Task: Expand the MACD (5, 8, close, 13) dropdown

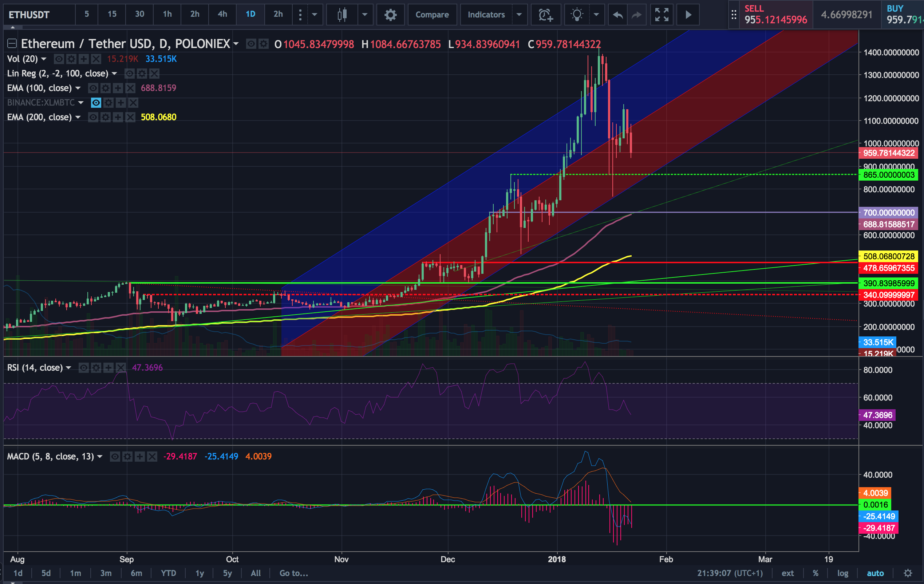Action: pos(100,457)
